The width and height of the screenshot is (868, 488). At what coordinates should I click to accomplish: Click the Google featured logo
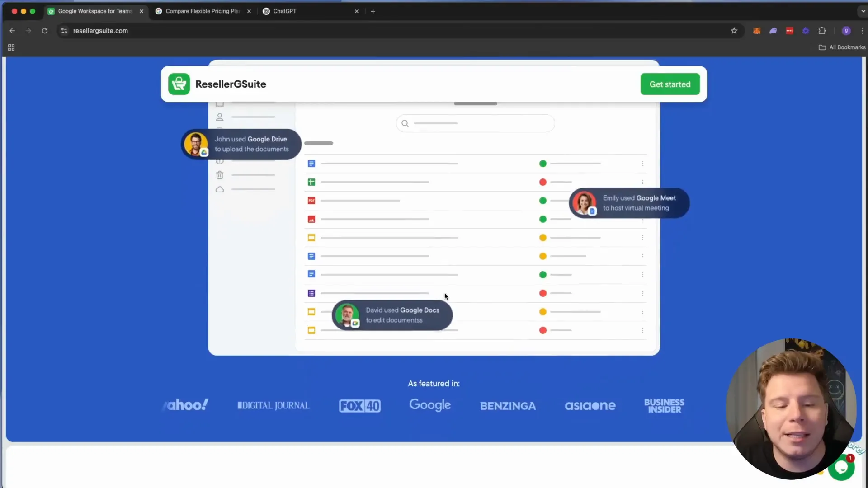[430, 405]
